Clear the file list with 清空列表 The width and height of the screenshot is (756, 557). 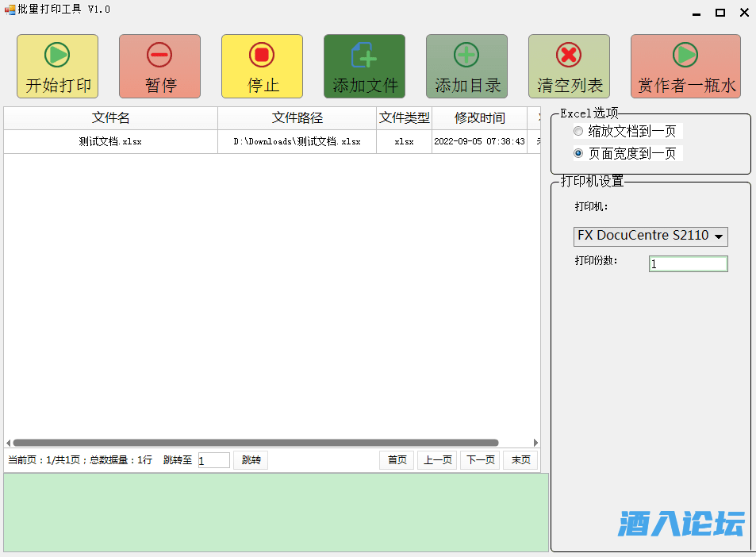pyautogui.click(x=569, y=67)
